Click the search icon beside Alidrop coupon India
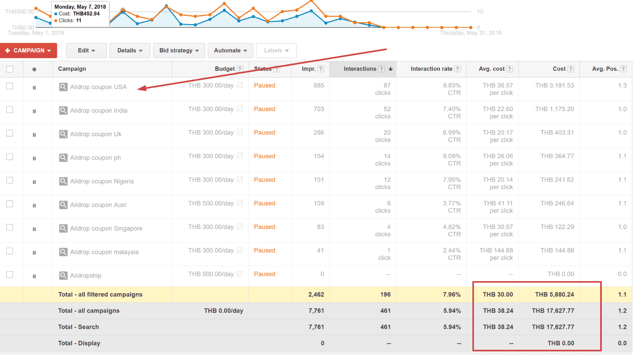Viewport: 644px width, 355px height. tap(63, 110)
